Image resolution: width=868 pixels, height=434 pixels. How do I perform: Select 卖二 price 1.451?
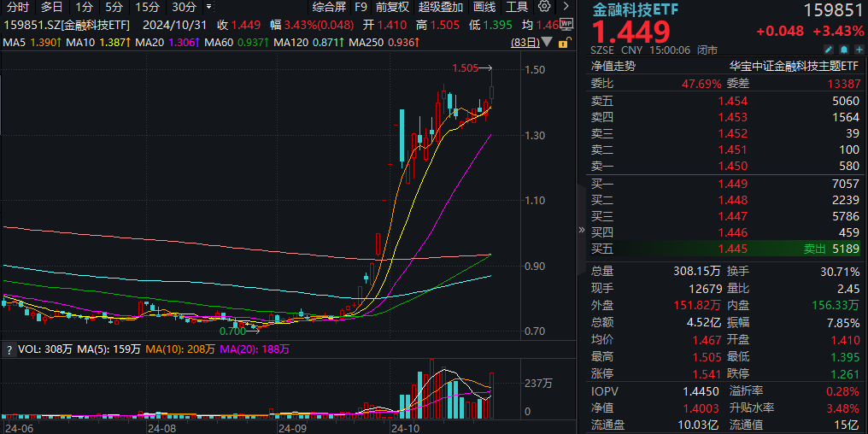click(732, 150)
